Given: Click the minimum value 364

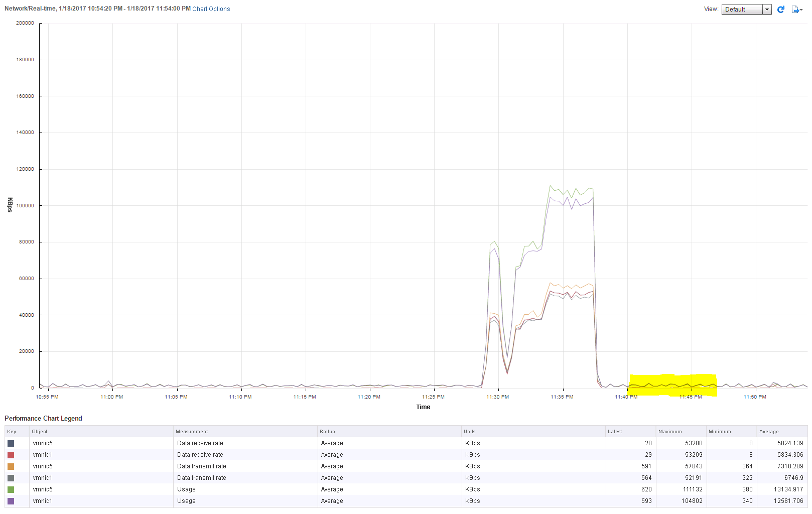Looking at the screenshot, I should point(747,466).
